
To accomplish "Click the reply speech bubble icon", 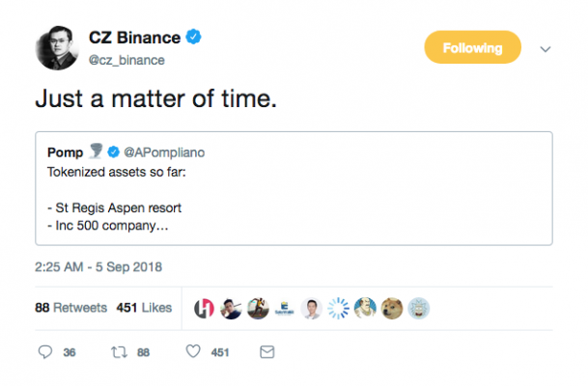I will tap(45, 352).
